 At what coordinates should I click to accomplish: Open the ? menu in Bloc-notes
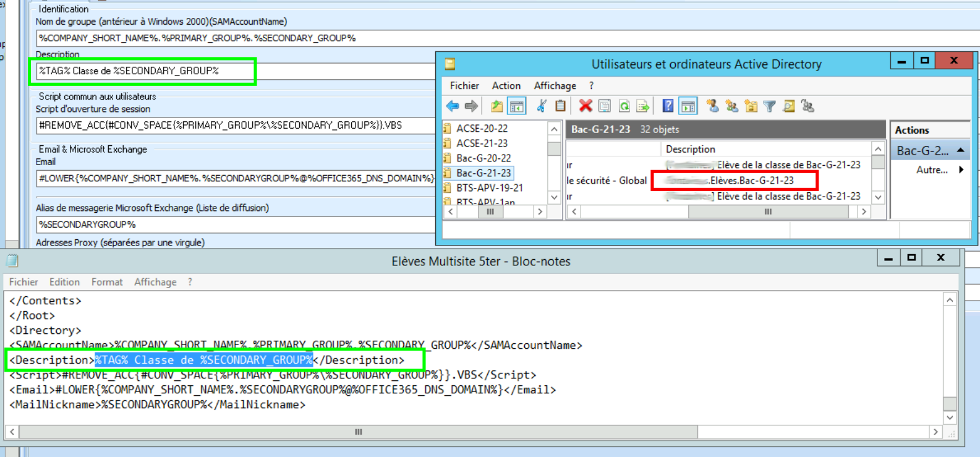190,282
